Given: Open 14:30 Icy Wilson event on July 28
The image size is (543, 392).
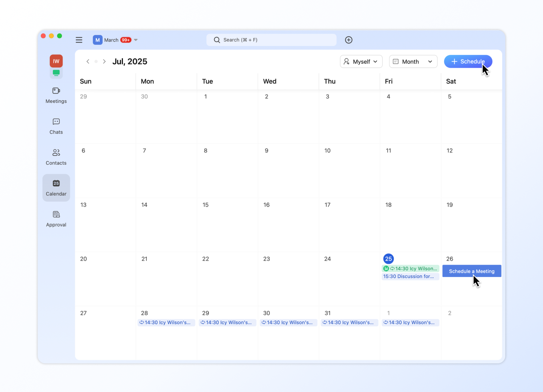Looking at the screenshot, I should tap(166, 323).
